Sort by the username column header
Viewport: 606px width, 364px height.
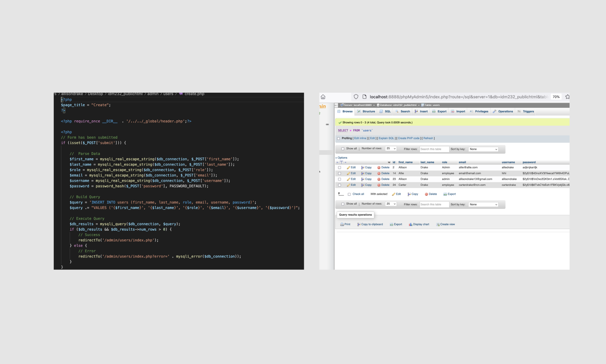click(x=508, y=162)
